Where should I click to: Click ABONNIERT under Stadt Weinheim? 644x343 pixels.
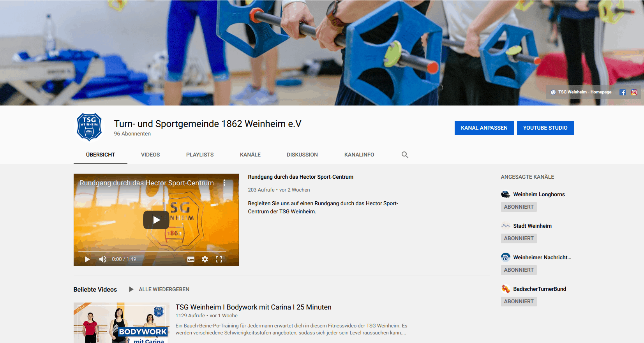coord(519,238)
